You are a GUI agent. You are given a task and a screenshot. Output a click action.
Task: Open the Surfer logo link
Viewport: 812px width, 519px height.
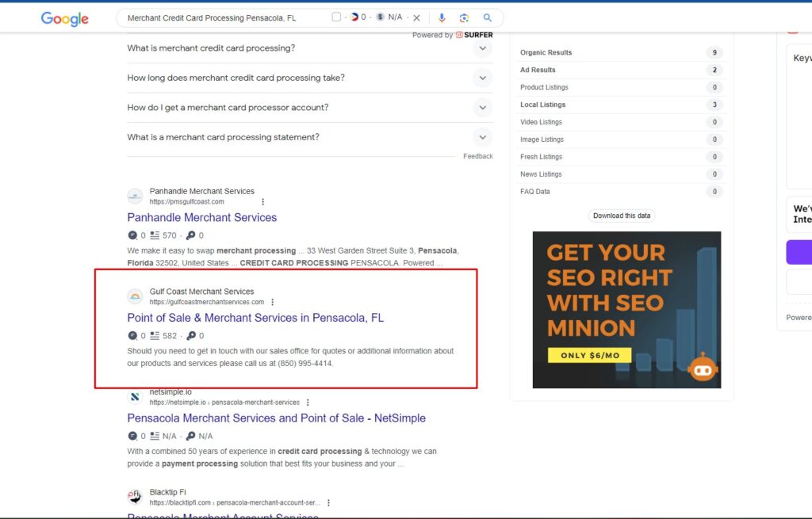[x=474, y=35]
